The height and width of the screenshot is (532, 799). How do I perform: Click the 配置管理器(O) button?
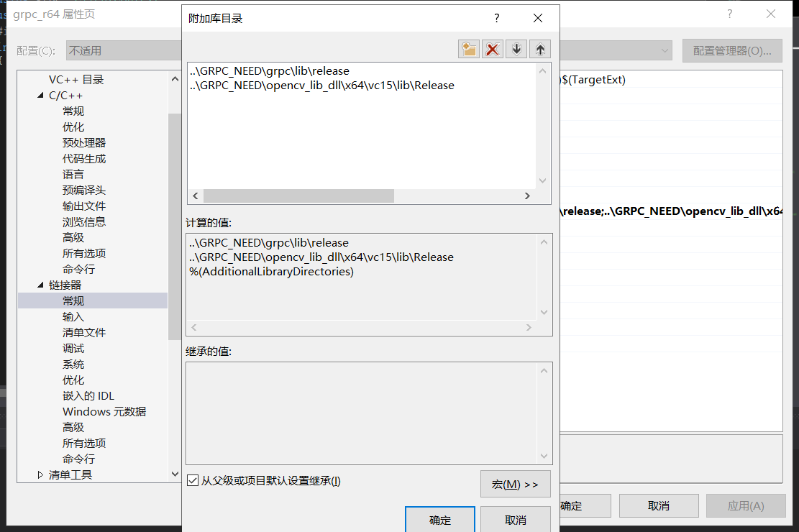732,50
